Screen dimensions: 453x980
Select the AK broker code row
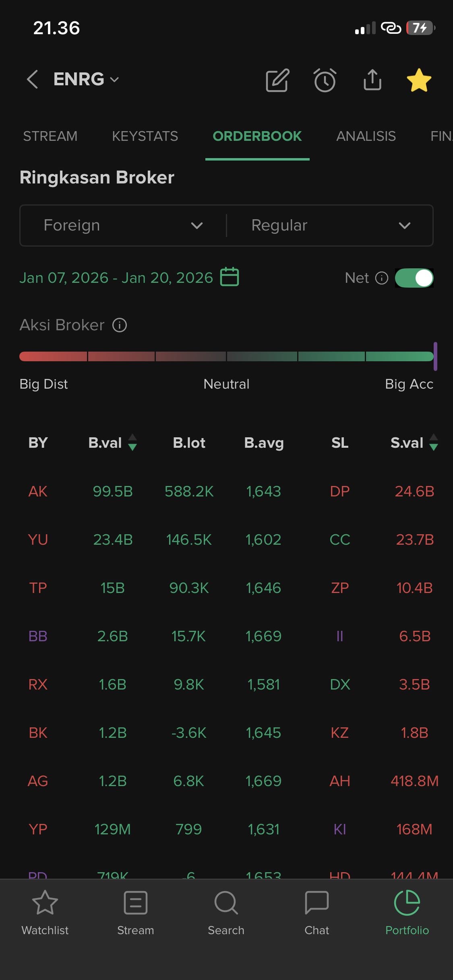coord(38,491)
